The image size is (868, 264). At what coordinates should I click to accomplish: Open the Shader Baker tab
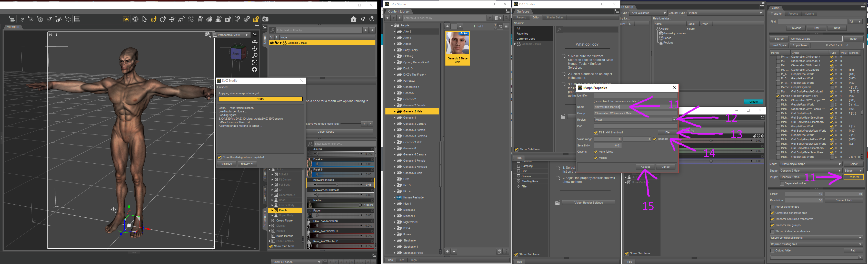pyautogui.click(x=554, y=17)
